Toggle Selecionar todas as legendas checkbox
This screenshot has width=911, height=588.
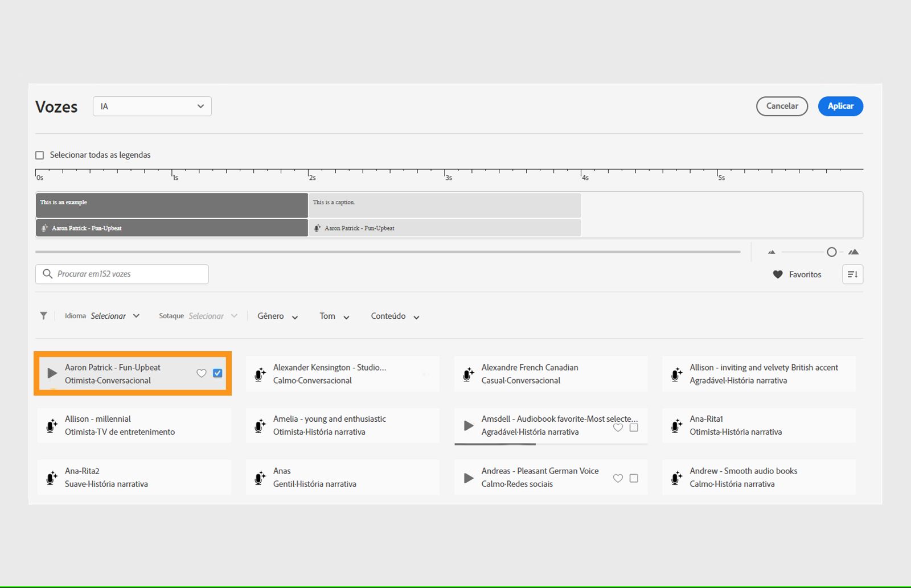pyautogui.click(x=39, y=155)
